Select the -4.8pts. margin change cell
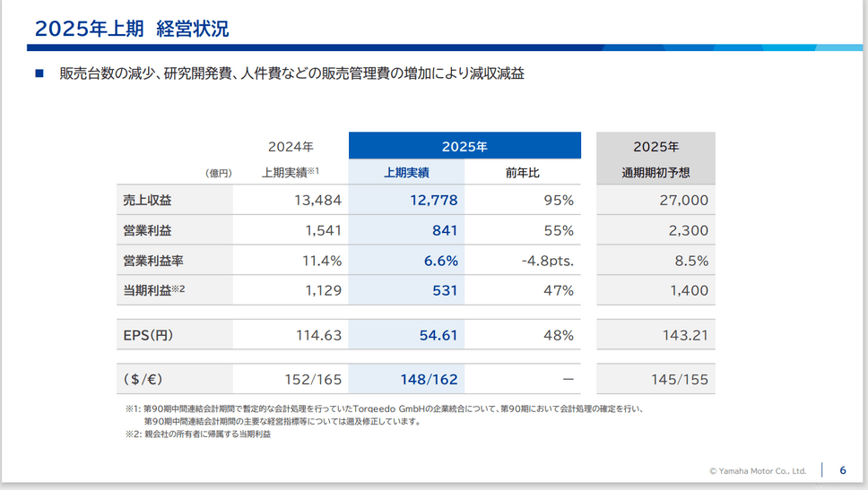868x490 pixels. point(547,261)
